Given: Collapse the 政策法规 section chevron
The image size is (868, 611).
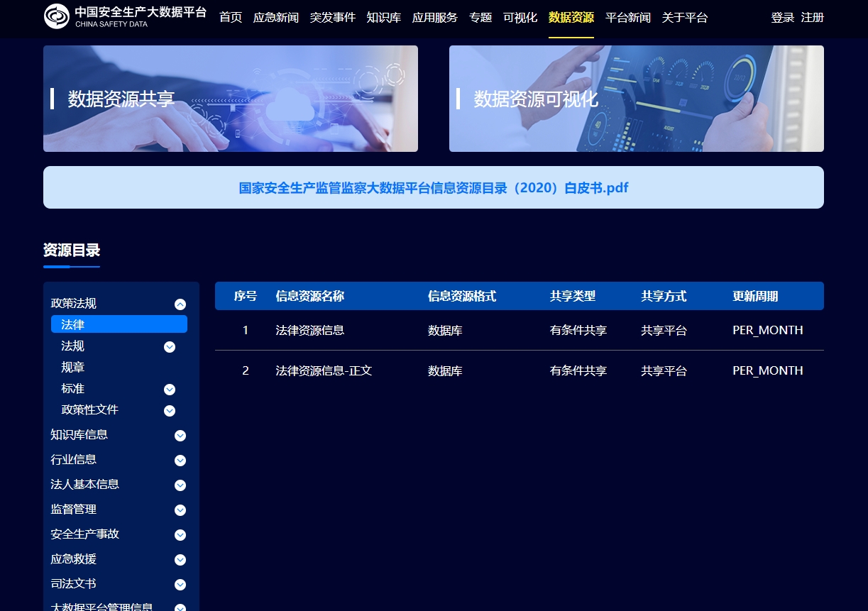Looking at the screenshot, I should pyautogui.click(x=180, y=304).
